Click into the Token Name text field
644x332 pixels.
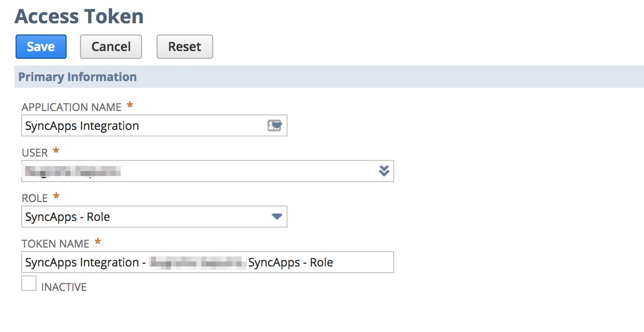click(208, 262)
